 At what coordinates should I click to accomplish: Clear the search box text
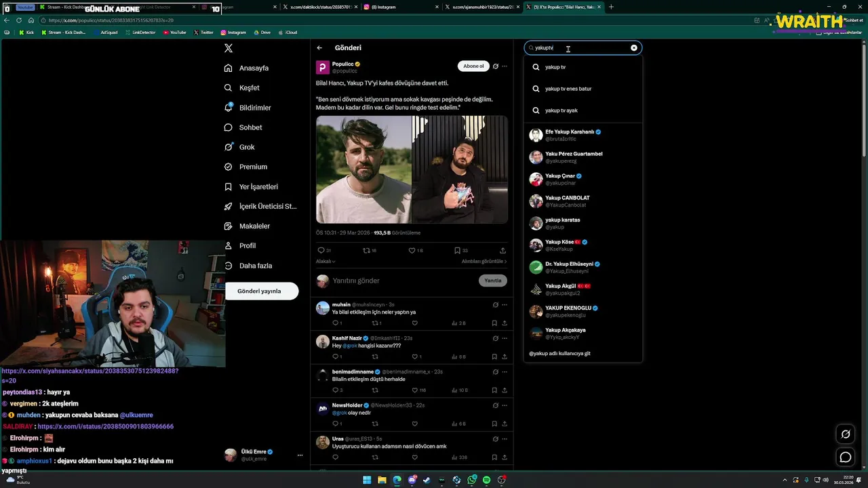(634, 48)
